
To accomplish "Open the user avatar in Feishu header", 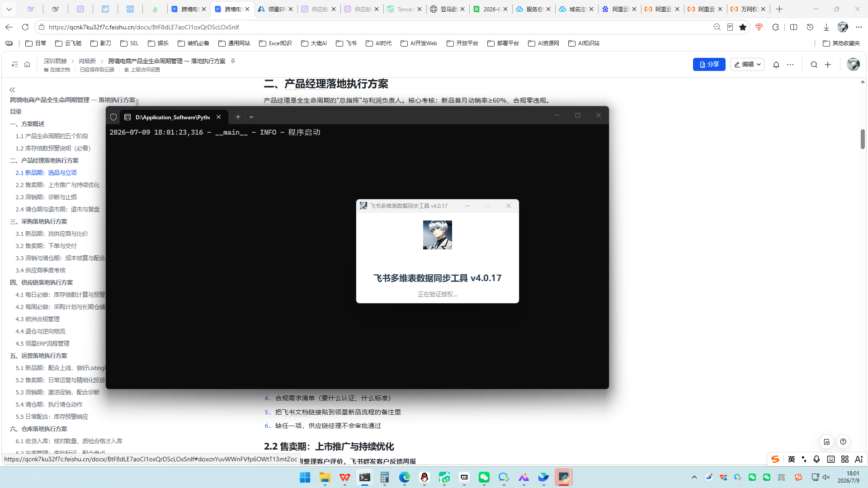I will click(x=853, y=65).
